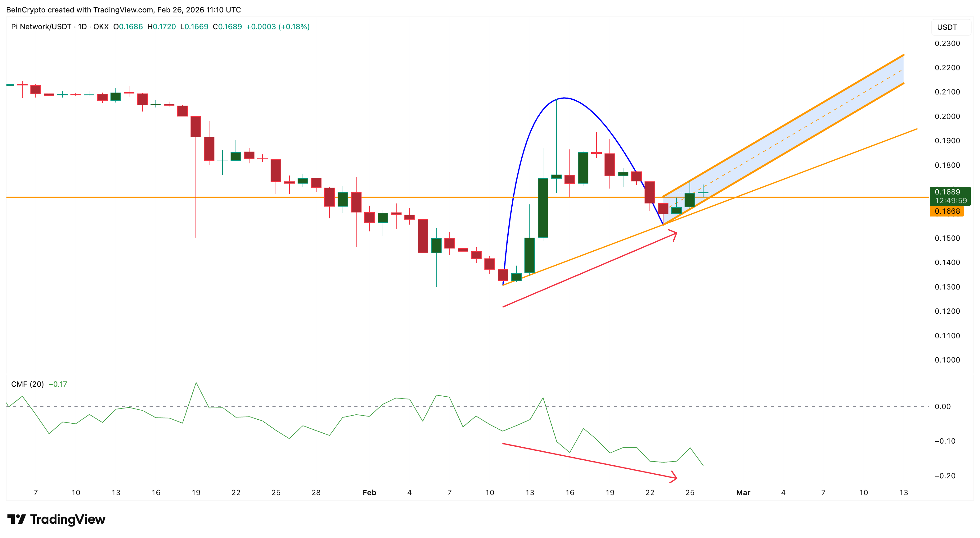The width and height of the screenshot is (980, 538).
Task: Click the TradingView logo icon
Action: pos(16,519)
